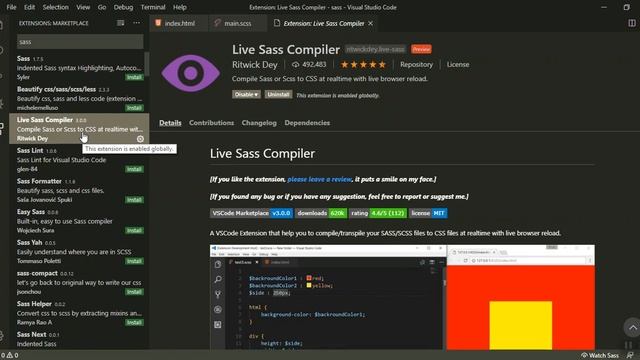Open the gear icon on Live Sass Compiler row
This screenshot has width=640, height=360.
pos(140,139)
